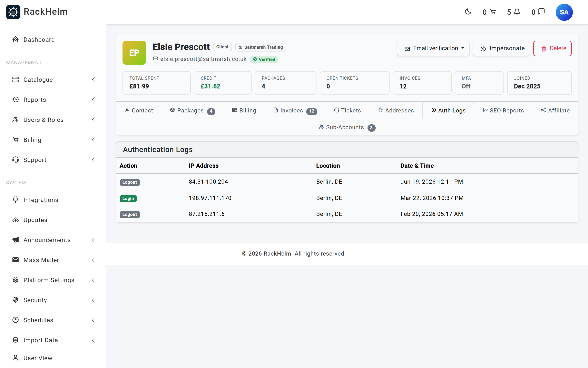The height and width of the screenshot is (368, 588).
Task: Go to Dashboard home icon
Action: point(16,39)
